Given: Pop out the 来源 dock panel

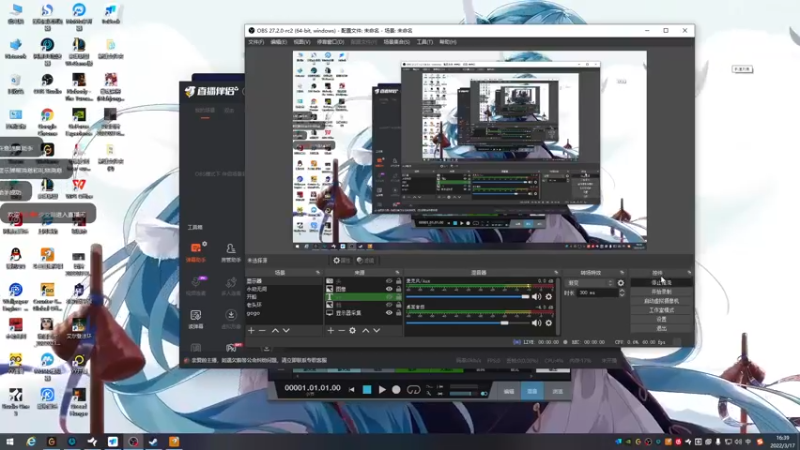Looking at the screenshot, I should (397, 273).
